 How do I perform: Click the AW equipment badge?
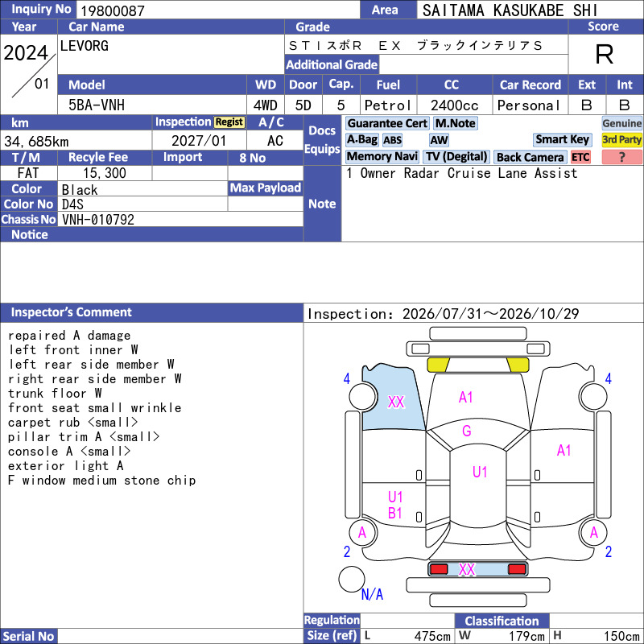(x=439, y=140)
